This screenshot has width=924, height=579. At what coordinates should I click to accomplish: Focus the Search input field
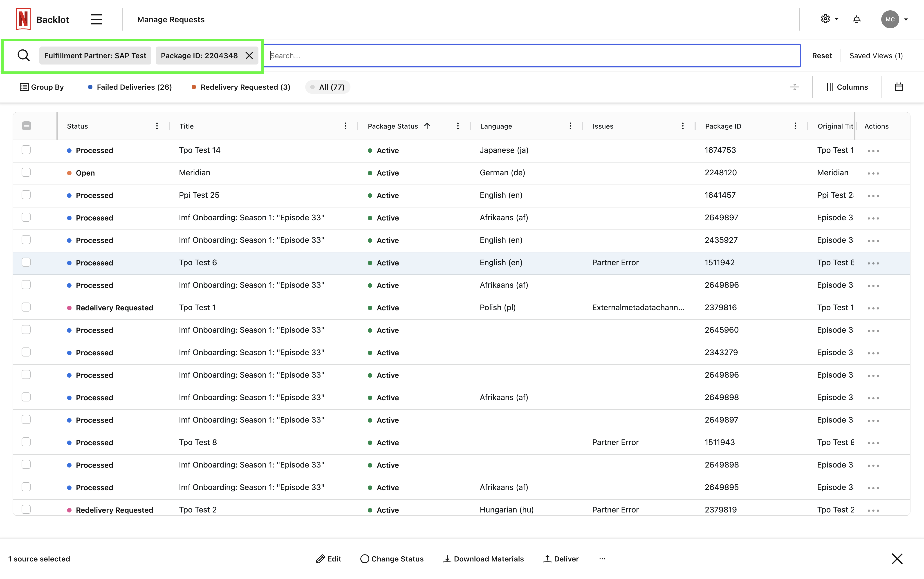(532, 56)
